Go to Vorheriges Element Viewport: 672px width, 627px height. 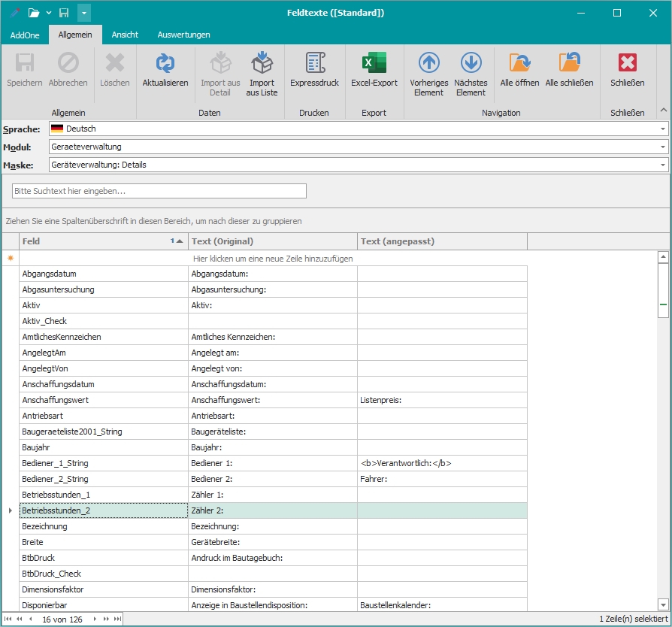pyautogui.click(x=428, y=63)
